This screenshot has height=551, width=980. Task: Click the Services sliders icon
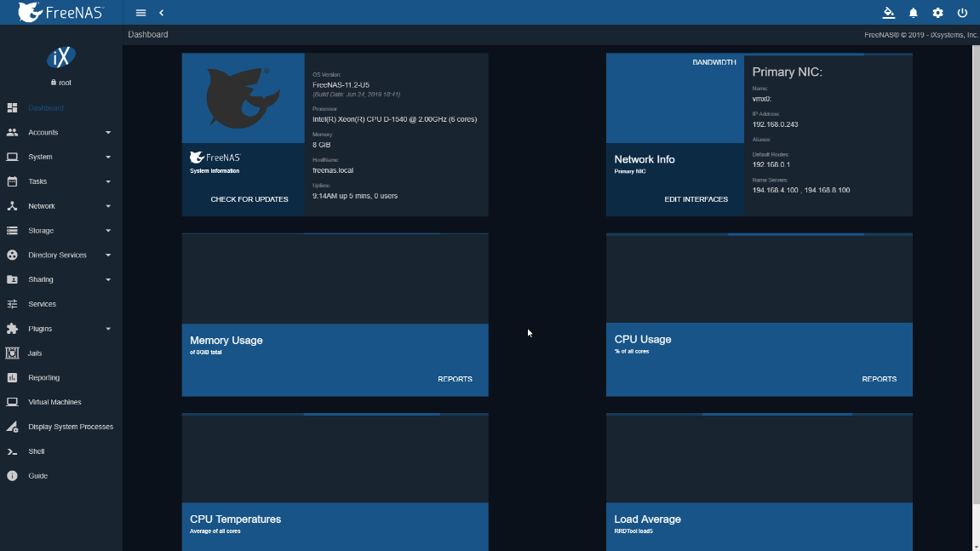(12, 304)
